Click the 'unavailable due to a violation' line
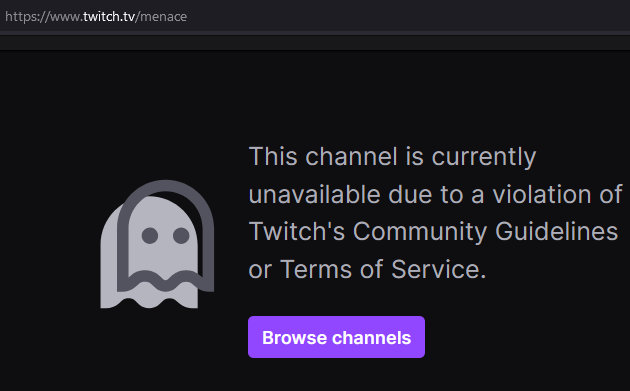 click(x=436, y=195)
